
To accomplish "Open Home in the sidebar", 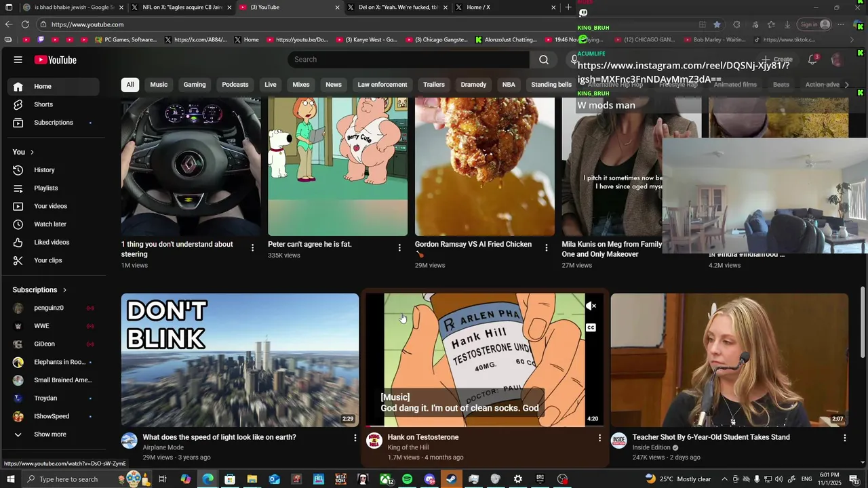I will (53, 86).
